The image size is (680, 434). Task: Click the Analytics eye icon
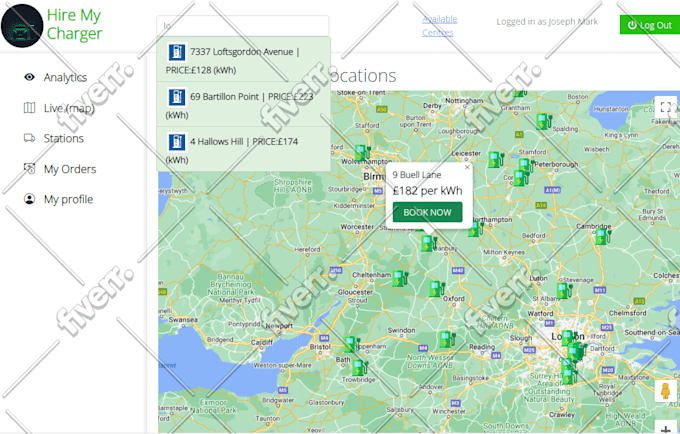pyautogui.click(x=29, y=77)
